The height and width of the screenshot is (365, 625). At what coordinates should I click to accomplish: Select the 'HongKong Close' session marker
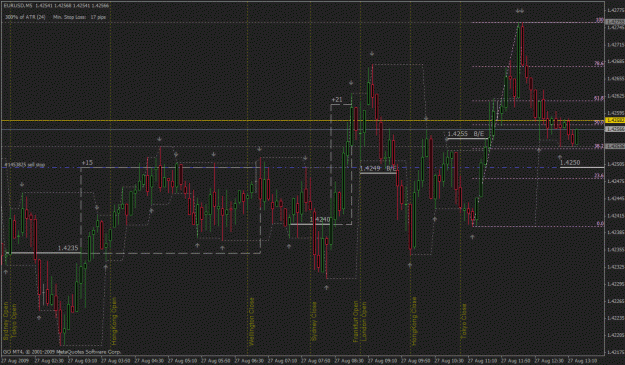point(414,321)
